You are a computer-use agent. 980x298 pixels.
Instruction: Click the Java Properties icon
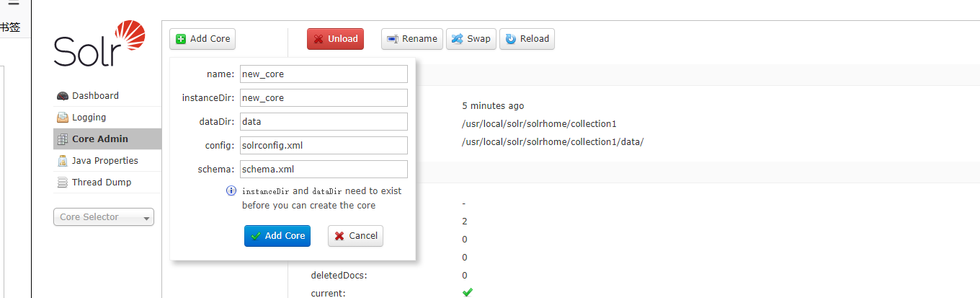[x=63, y=161]
